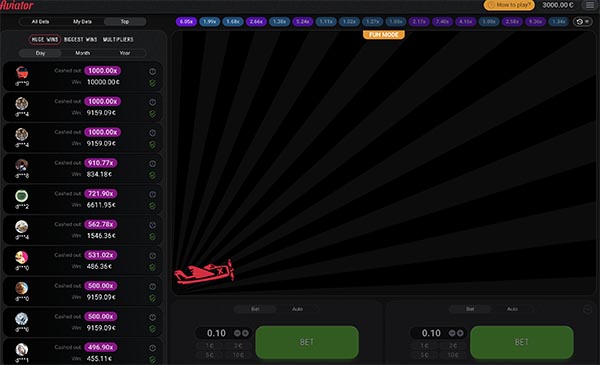Choose the Day period toggle
This screenshot has height=365, width=600.
(40, 53)
